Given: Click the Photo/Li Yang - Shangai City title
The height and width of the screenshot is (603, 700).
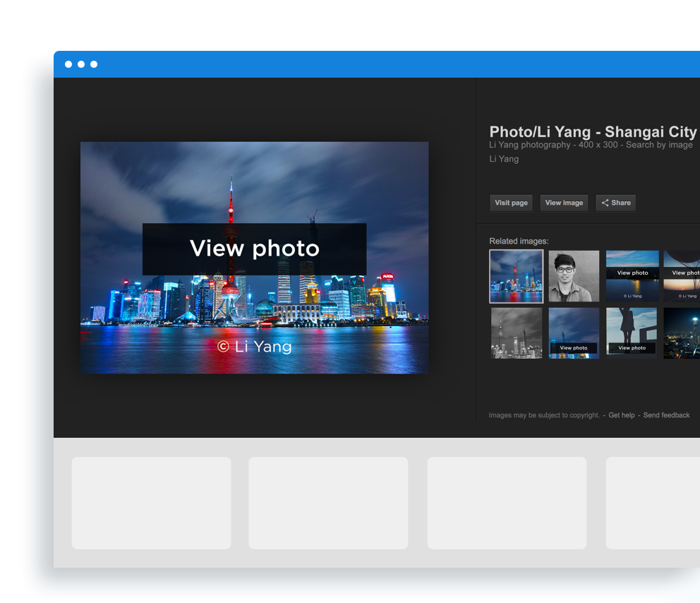Looking at the screenshot, I should pyautogui.click(x=593, y=132).
